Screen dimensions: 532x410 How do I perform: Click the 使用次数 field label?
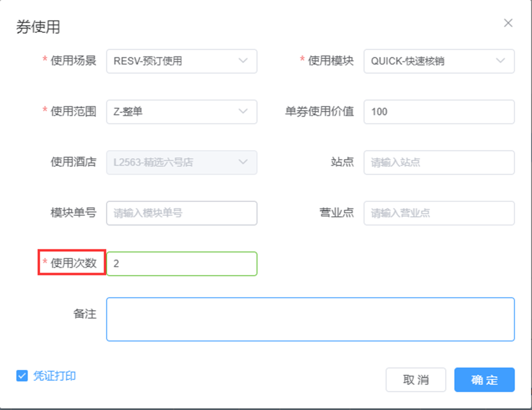(73, 263)
